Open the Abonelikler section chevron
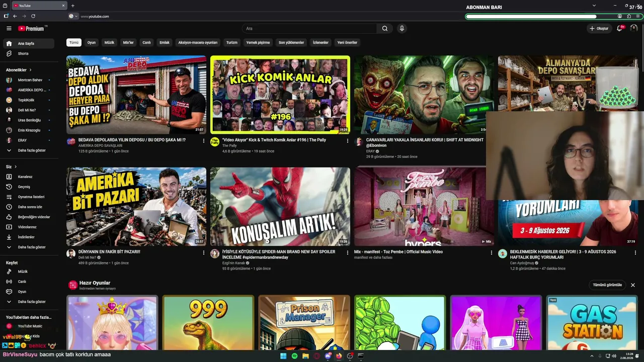The height and width of the screenshot is (362, 644). click(x=30, y=70)
